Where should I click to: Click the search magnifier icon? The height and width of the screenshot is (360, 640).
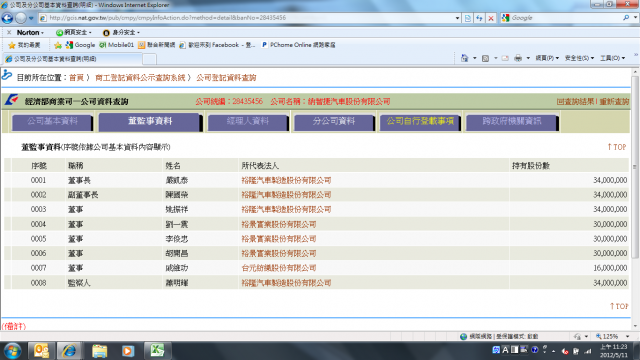(x=626, y=18)
